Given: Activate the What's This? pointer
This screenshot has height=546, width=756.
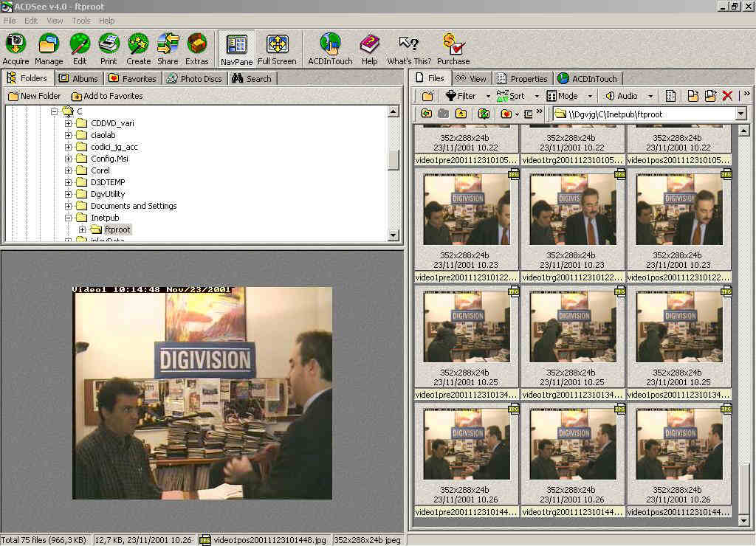Looking at the screenshot, I should click(x=409, y=49).
